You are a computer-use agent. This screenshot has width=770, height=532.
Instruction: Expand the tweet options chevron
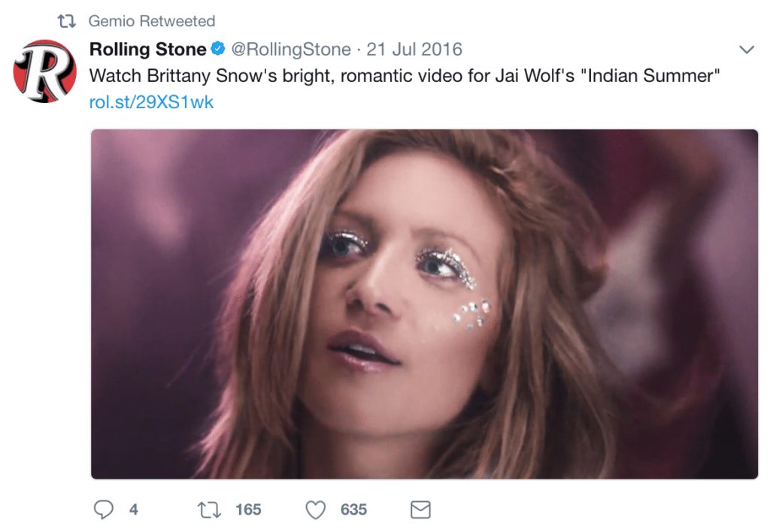747,50
